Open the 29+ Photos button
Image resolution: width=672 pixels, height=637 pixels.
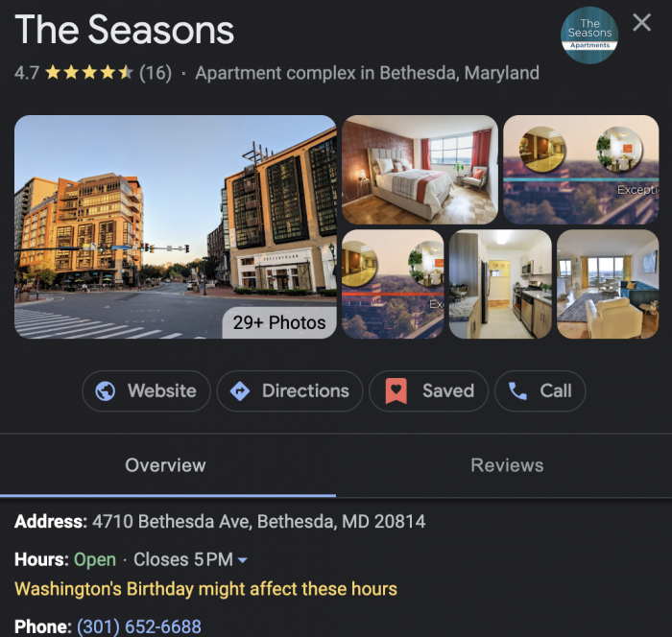pos(279,322)
